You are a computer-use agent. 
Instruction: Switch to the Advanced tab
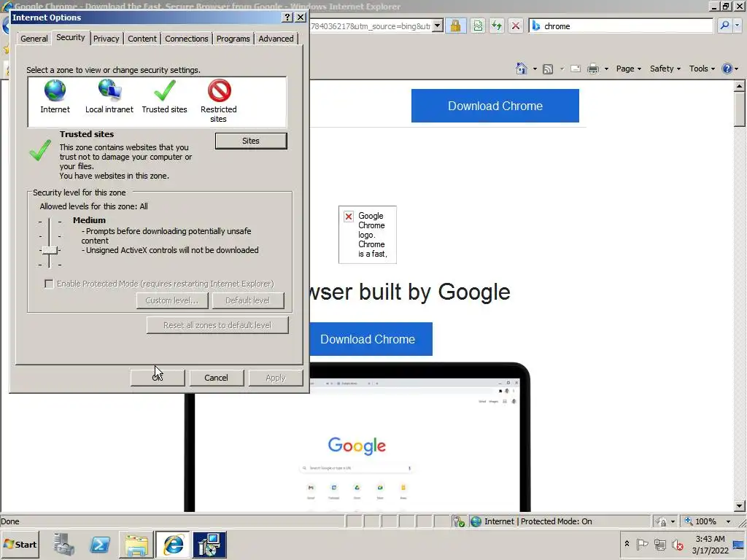276,39
